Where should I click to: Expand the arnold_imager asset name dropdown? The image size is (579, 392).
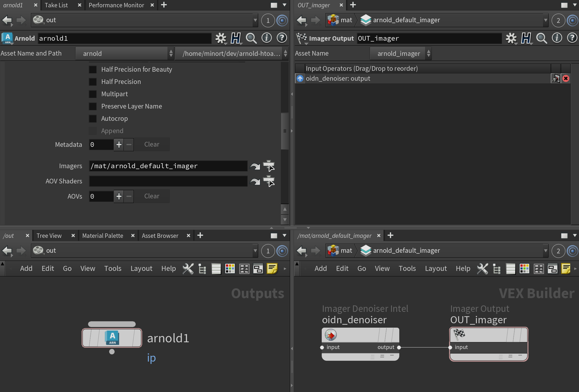(x=400, y=54)
